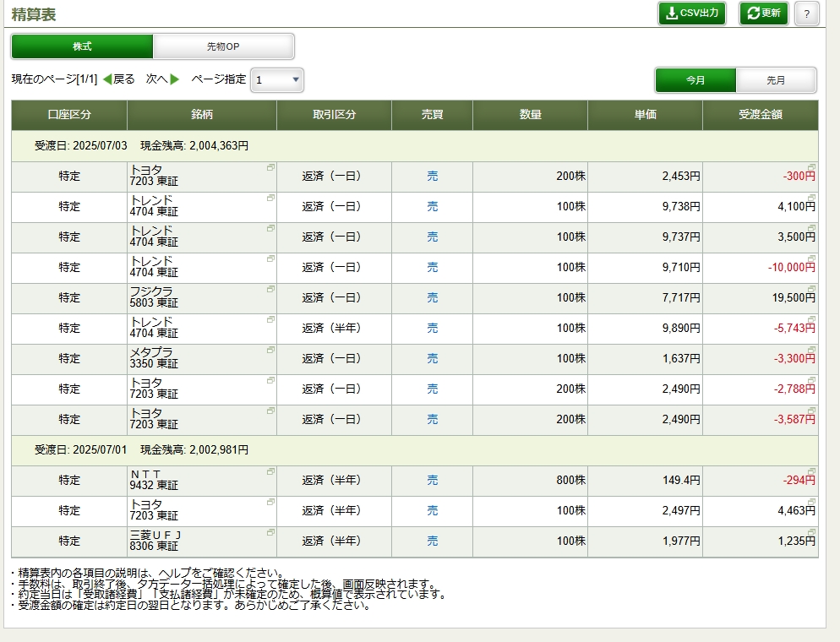
Task: Click 売 in the フジクラ row
Action: [433, 297]
